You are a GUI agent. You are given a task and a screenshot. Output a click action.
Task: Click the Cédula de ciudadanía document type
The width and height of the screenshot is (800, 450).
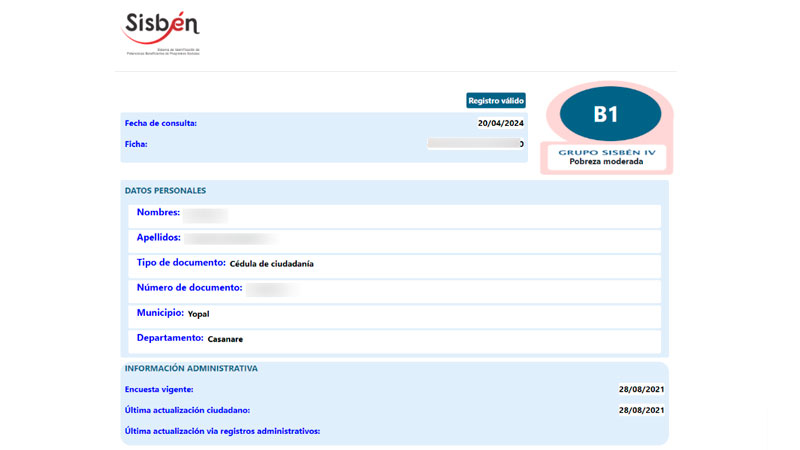coord(271,264)
